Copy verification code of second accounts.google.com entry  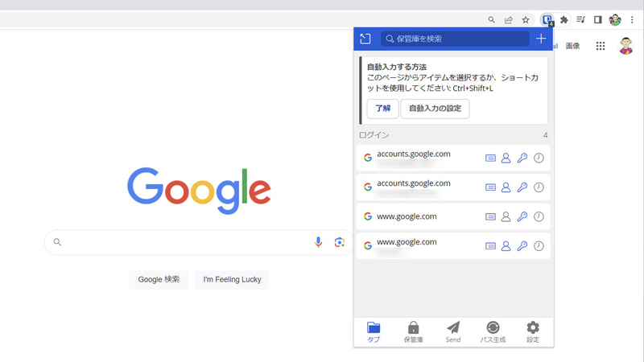point(539,187)
